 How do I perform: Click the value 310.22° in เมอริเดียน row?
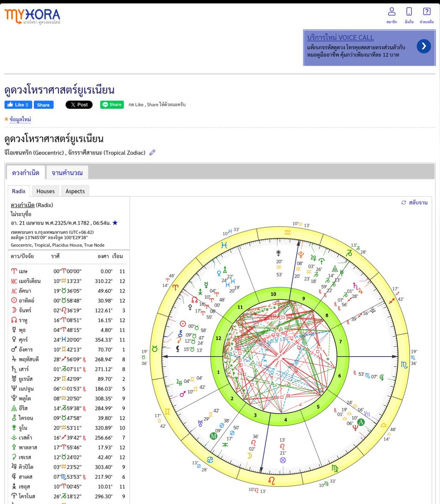[x=104, y=281]
